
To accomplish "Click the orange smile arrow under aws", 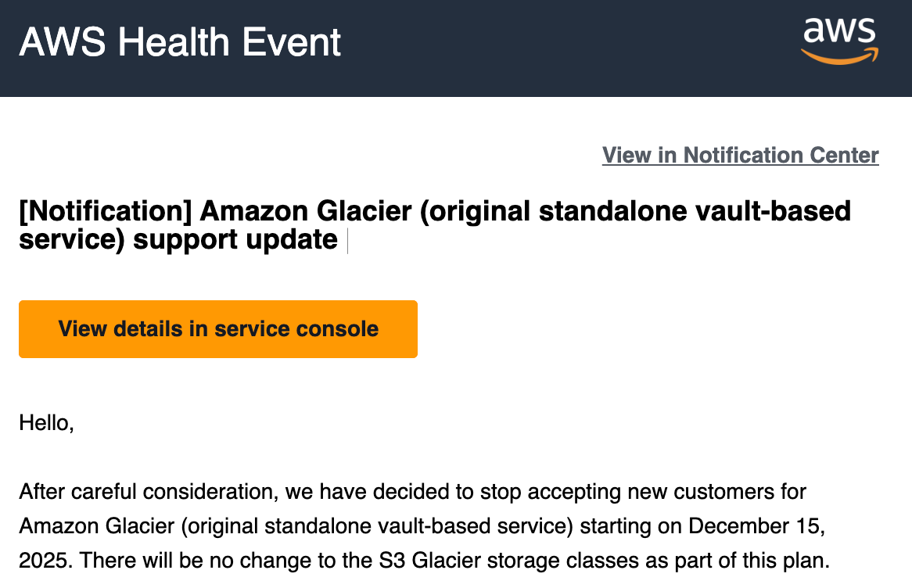I will pos(839,56).
